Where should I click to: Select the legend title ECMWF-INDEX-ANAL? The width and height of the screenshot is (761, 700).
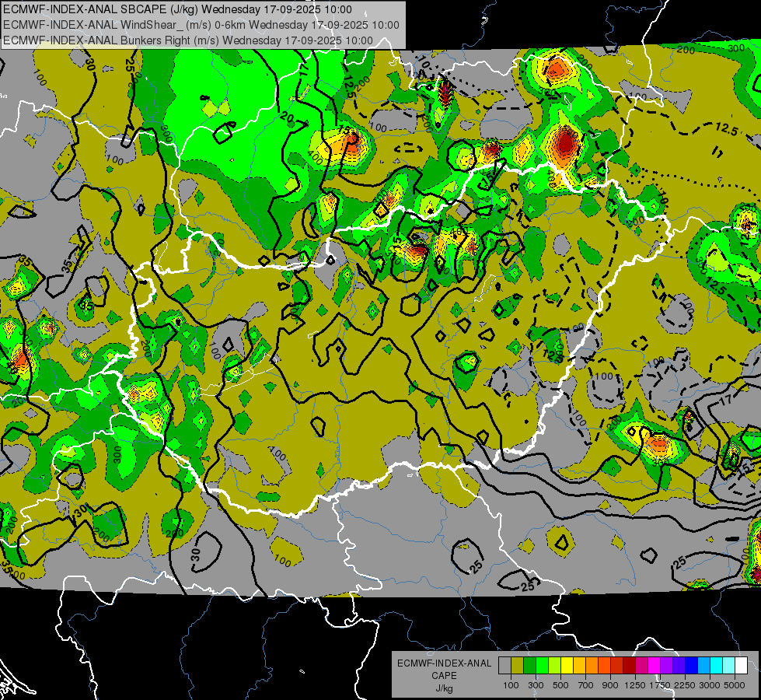pos(444,663)
